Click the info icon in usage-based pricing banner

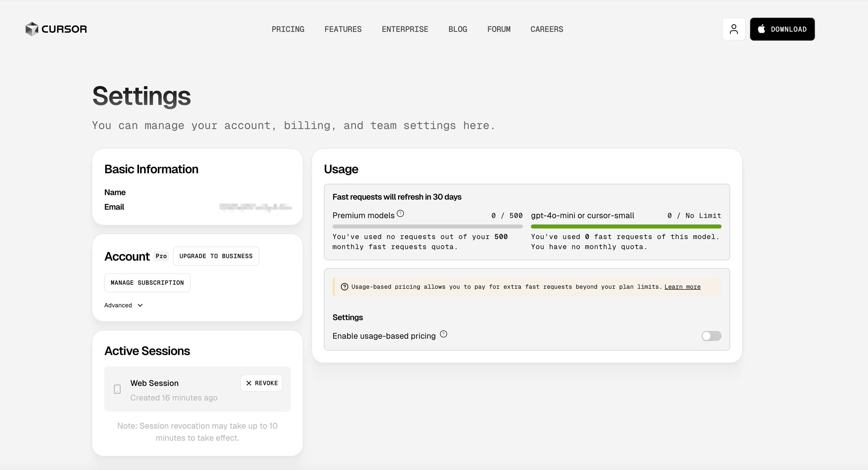[x=344, y=287]
